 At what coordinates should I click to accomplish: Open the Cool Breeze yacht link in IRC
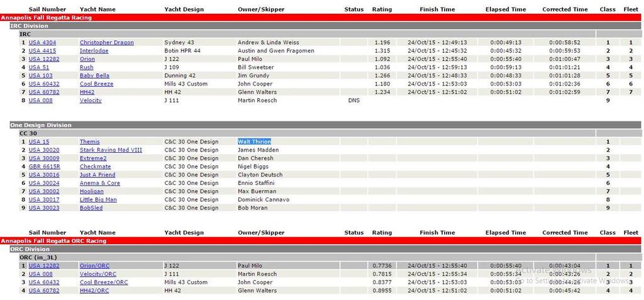click(96, 84)
